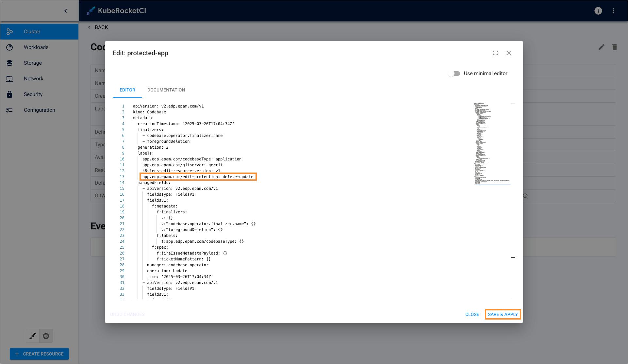628x364 pixels.
Task: Open Security via the lock icon
Action: [x=9, y=94]
